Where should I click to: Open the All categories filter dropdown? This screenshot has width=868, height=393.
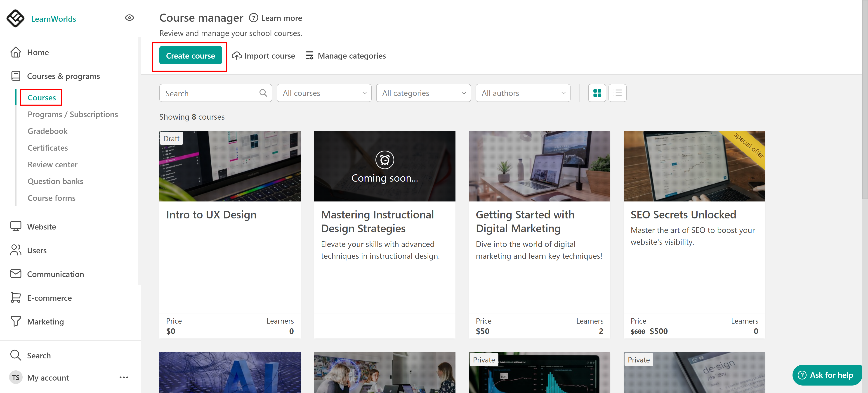(x=423, y=93)
